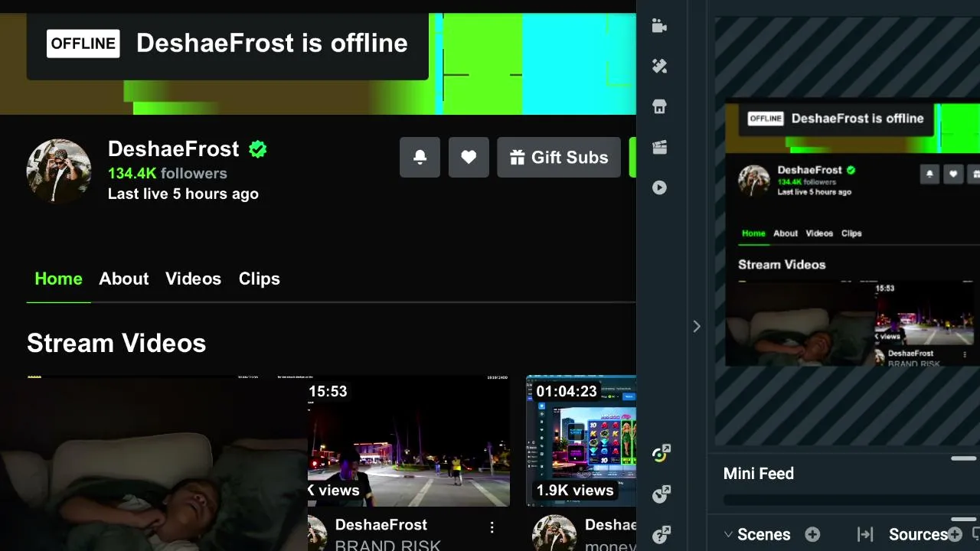Click the OFFLINE status badge

point(83,44)
